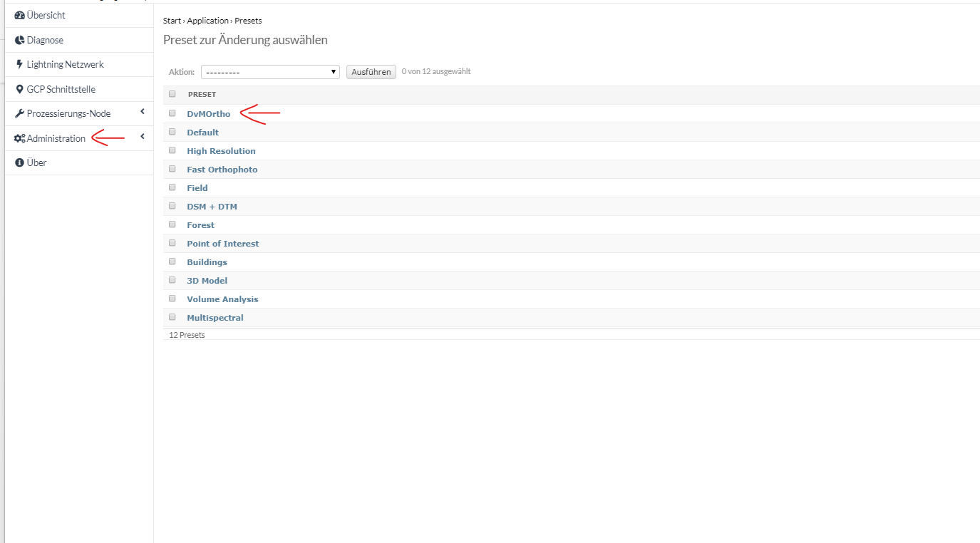Click the Administration gears icon
The image size is (980, 543).
tap(20, 138)
